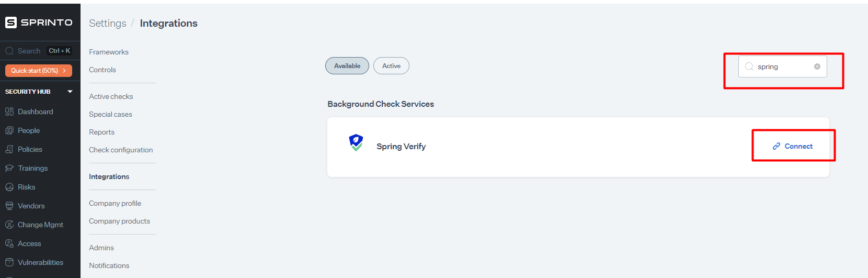Open the Quick start (50%) chevron
Image resolution: width=868 pixels, height=278 pixels.
pos(64,71)
